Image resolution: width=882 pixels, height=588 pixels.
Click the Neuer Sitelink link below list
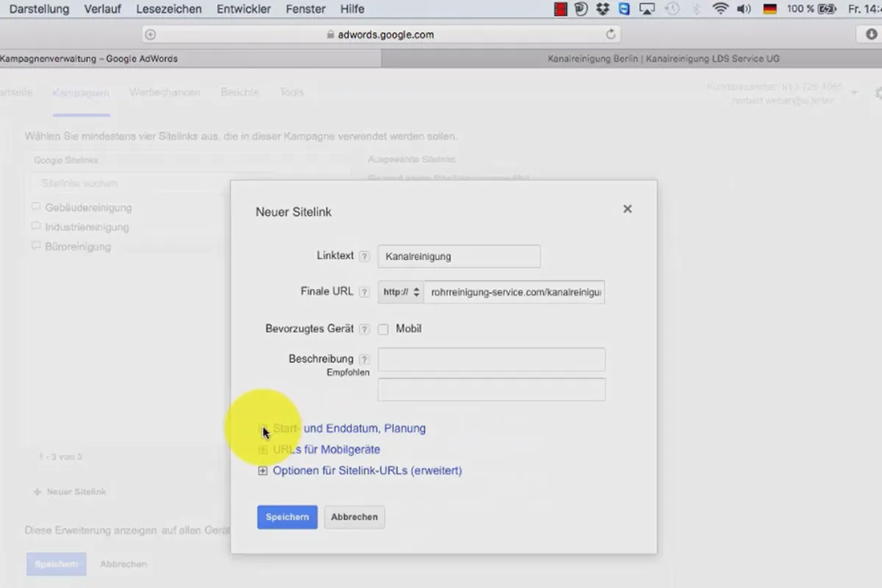tap(70, 492)
